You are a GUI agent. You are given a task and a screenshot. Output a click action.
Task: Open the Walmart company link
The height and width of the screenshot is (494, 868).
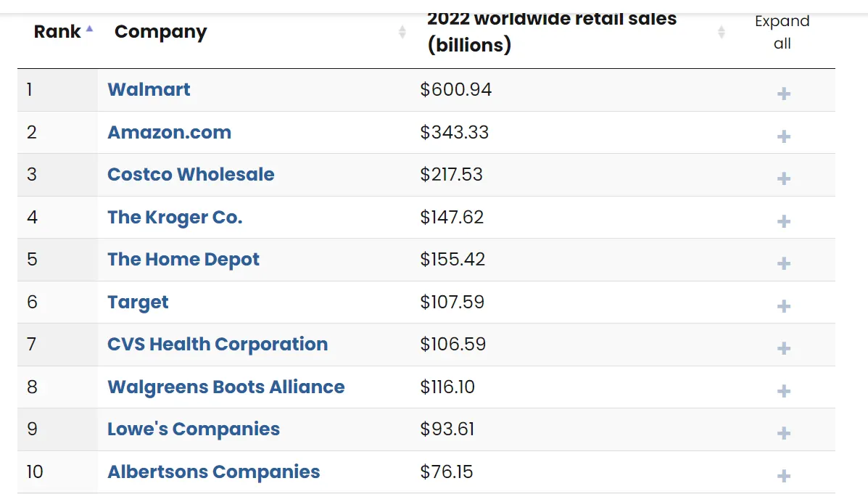149,90
